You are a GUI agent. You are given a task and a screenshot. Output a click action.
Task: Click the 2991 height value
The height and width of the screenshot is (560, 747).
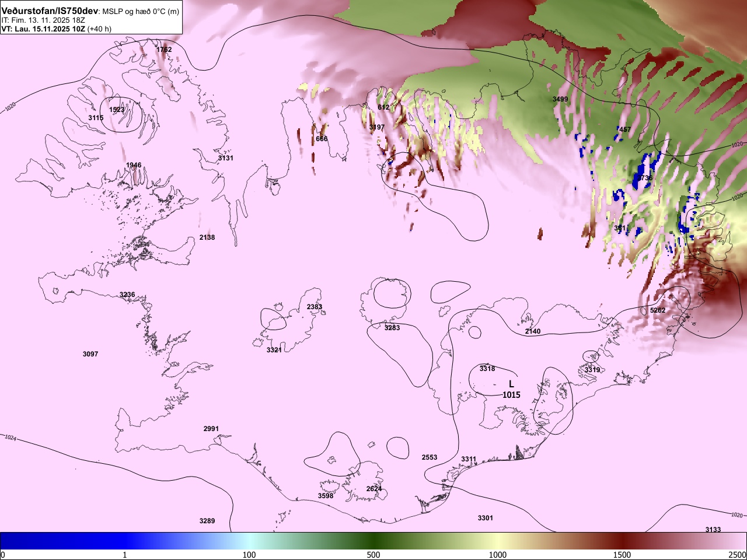tap(211, 429)
